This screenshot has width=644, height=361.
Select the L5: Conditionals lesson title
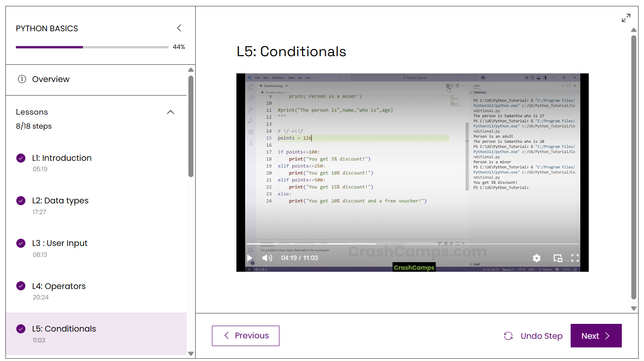(64, 329)
